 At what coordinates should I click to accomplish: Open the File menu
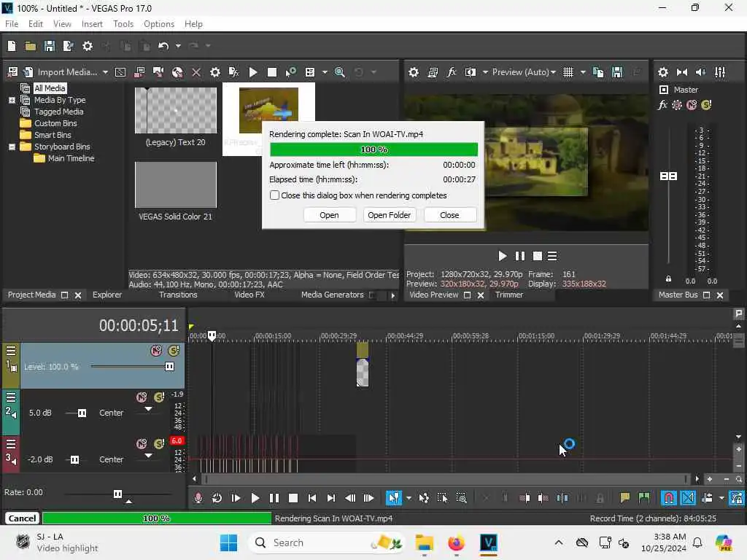click(12, 24)
